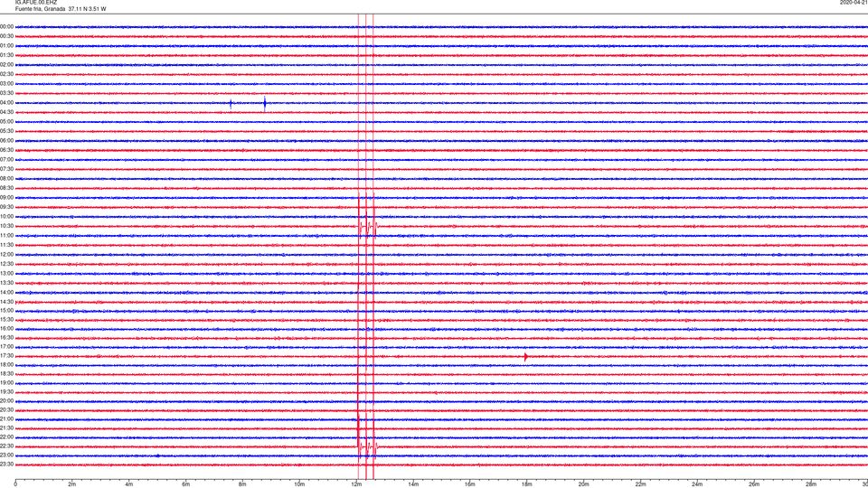The width and height of the screenshot is (868, 488).
Task: Click the 07:30 time label
Action: (x=6, y=169)
